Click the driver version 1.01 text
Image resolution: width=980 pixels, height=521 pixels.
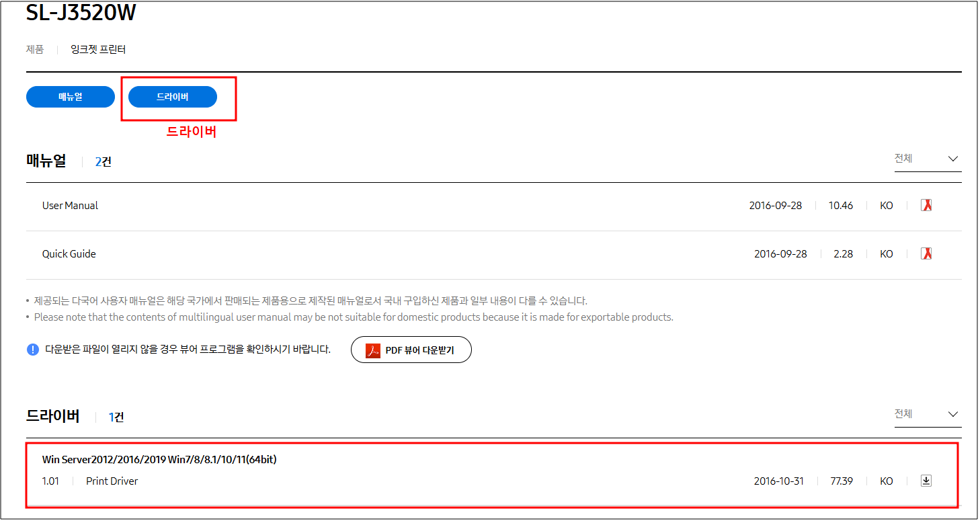pos(50,481)
